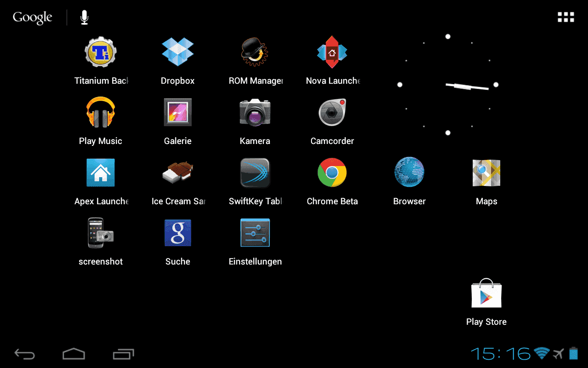
Task: Open the Galerie app
Action: click(x=178, y=112)
